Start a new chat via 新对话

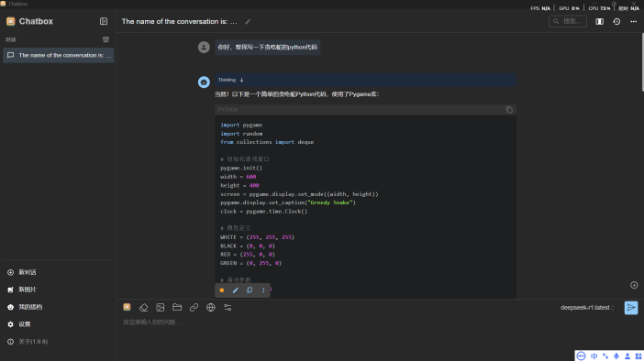pos(59,272)
